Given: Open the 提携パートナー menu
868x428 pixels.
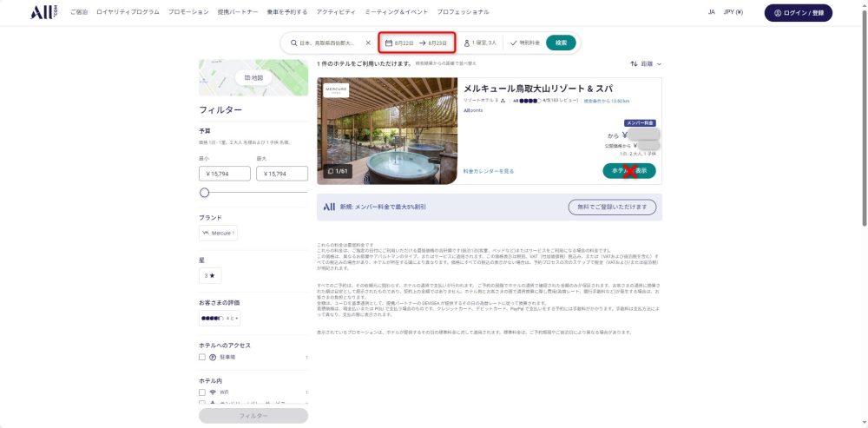Looking at the screenshot, I should pos(238,12).
